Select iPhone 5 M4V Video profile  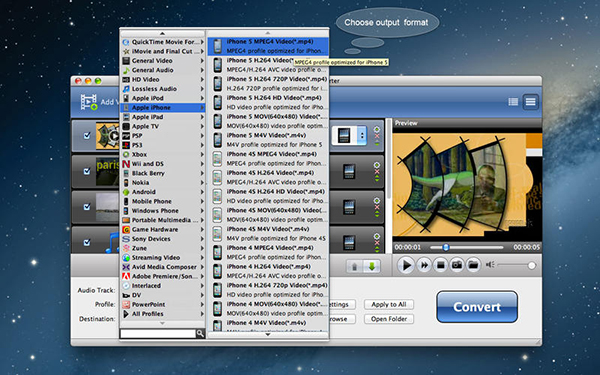click(268, 140)
